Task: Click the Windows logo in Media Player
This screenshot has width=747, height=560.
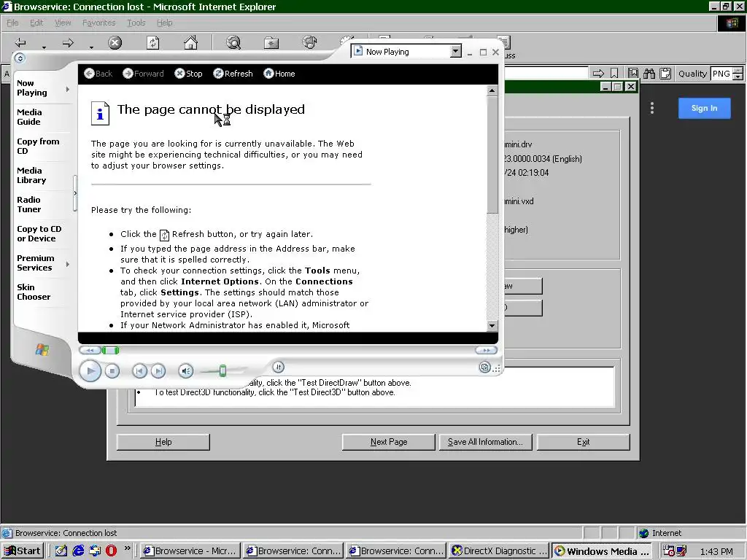Action: pos(42,350)
